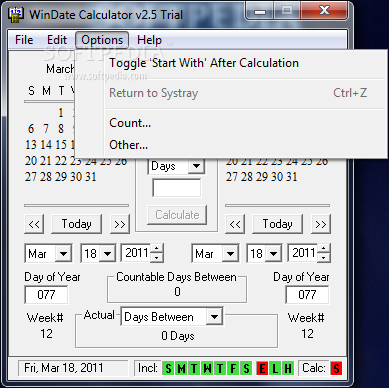Viewport: 389px width, 388px height.
Task: Click status bar date Fri, Mar 18, 2011
Action: (x=64, y=368)
